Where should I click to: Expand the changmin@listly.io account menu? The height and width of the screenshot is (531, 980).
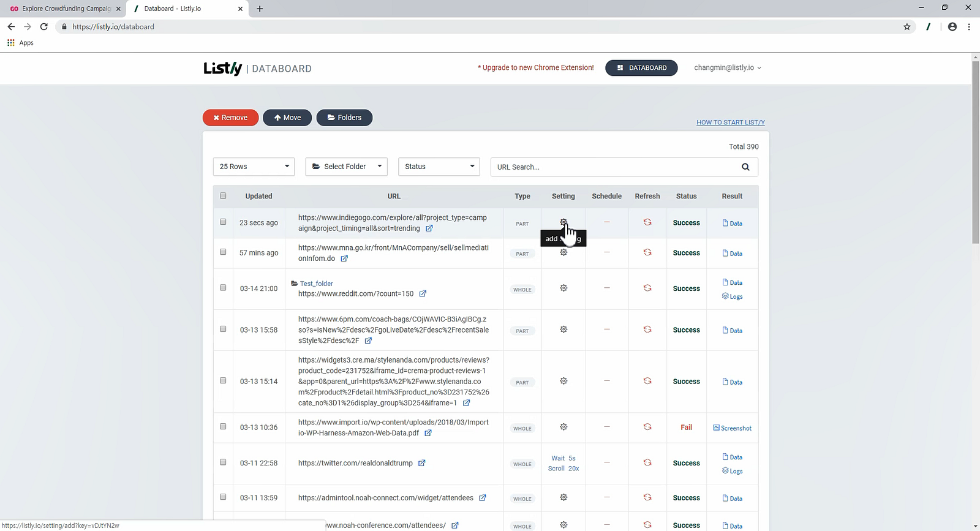point(728,67)
